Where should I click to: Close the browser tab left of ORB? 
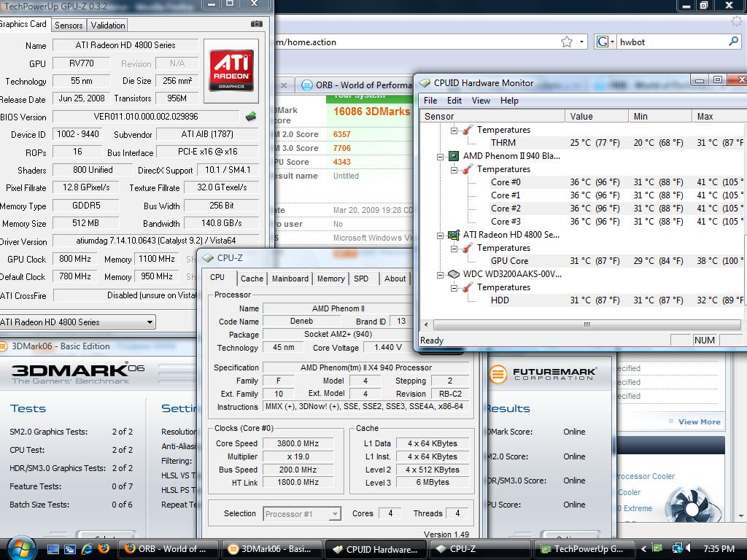click(284, 85)
